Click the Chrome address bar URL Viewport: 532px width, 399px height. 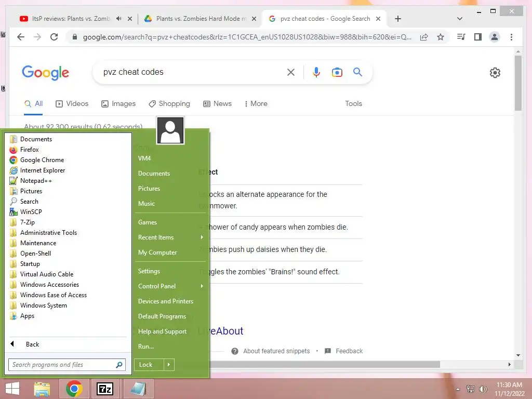coord(247,37)
